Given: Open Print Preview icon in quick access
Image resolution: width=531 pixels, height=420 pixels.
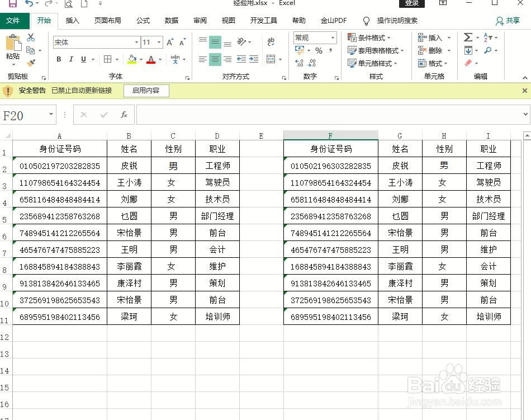Looking at the screenshot, I should pos(69,4).
